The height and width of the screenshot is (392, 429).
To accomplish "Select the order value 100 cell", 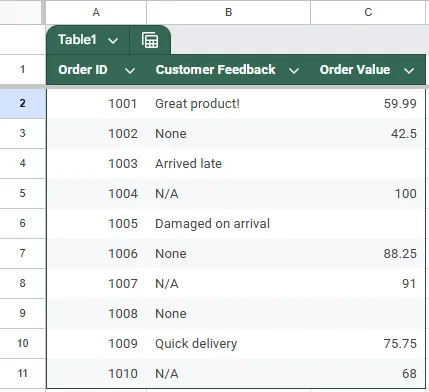I will click(368, 194).
